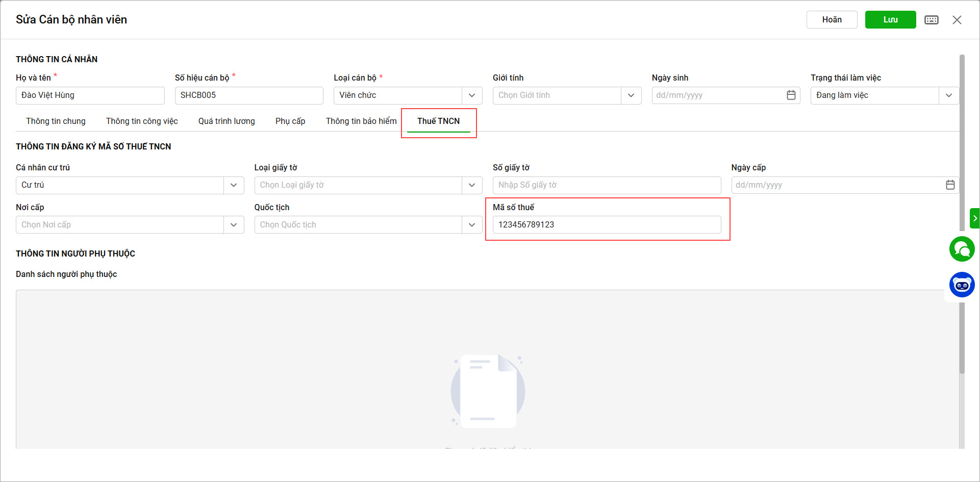Switch to the Thông tin chung tab

pos(56,121)
